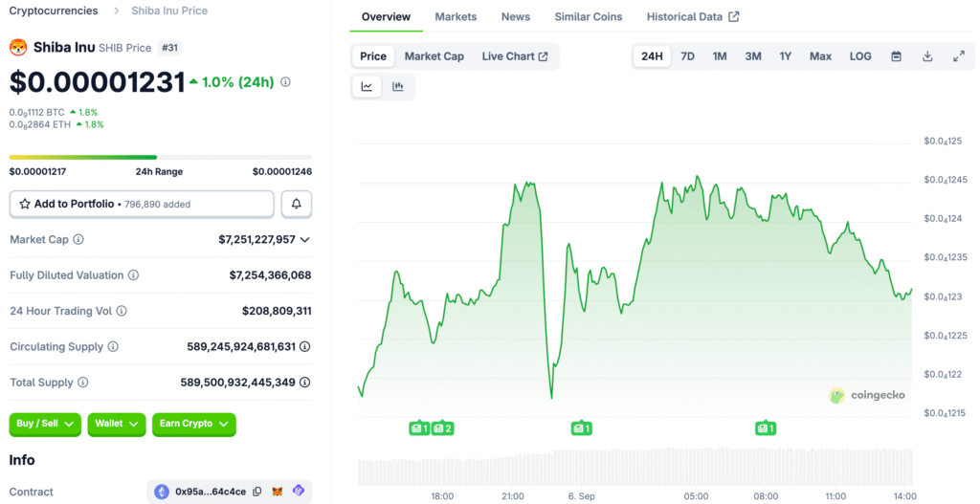Click the MetaMask fox icon
980x504 pixels.
tap(277, 492)
